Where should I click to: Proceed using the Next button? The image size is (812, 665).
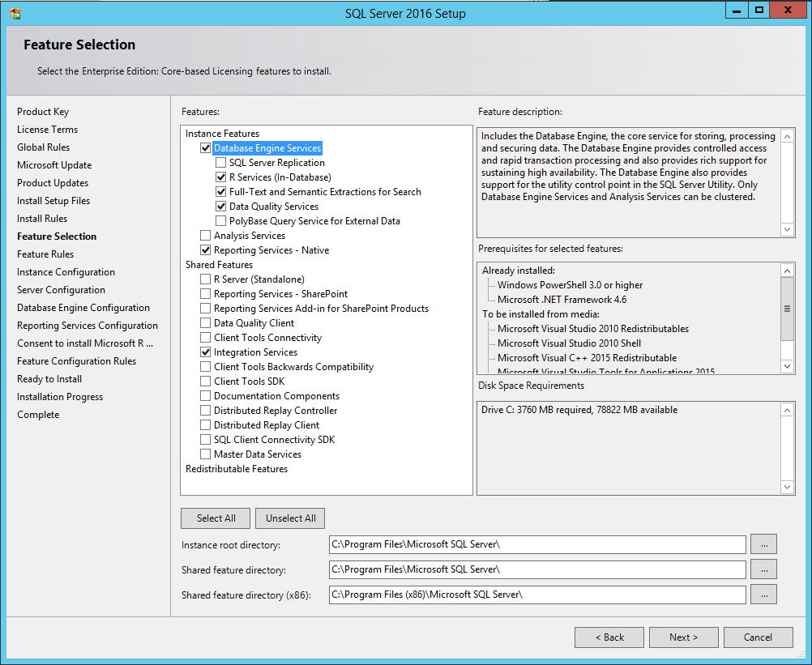click(x=683, y=637)
